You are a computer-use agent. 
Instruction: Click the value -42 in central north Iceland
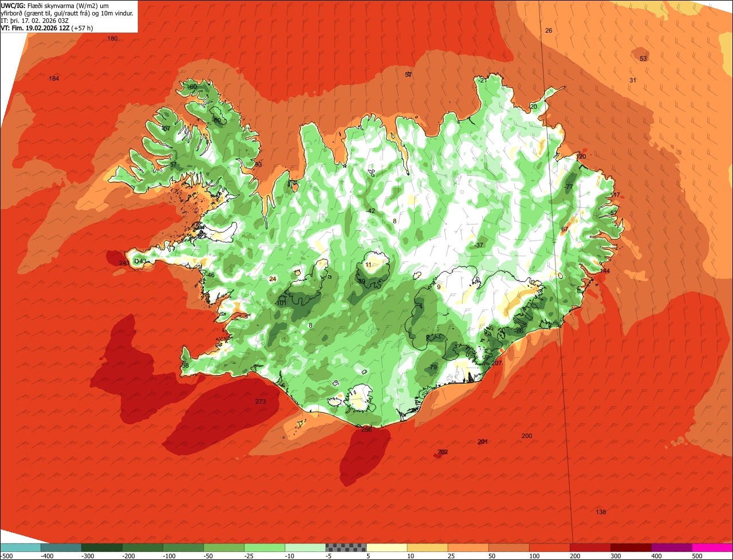coord(371,211)
